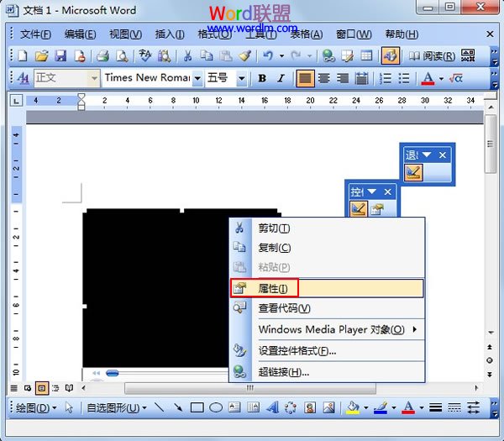Copy selection using toolbar copy icon

point(207,56)
